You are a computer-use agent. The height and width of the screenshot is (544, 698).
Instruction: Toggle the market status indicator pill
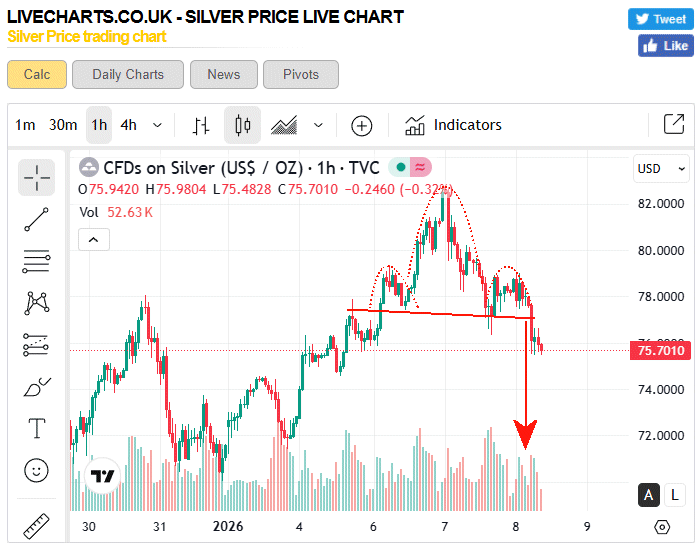click(x=411, y=167)
